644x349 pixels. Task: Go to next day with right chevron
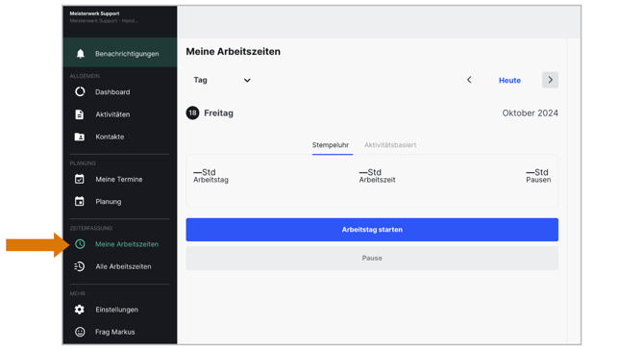550,80
